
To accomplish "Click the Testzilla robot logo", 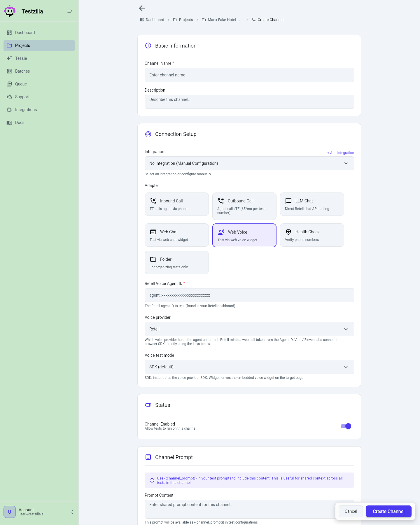I will point(10,11).
